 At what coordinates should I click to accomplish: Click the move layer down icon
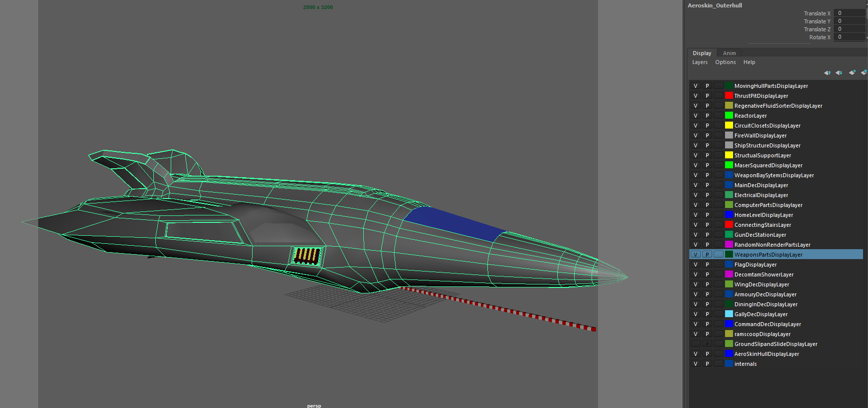click(x=839, y=73)
